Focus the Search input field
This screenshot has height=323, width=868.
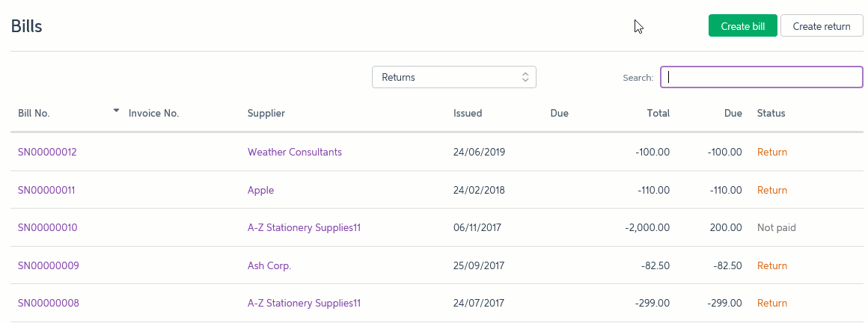761,77
